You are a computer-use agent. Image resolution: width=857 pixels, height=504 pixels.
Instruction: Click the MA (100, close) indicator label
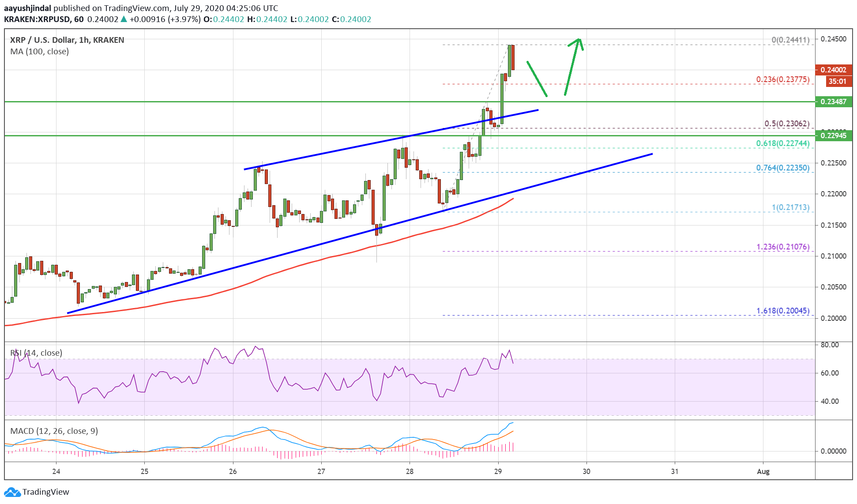point(39,52)
